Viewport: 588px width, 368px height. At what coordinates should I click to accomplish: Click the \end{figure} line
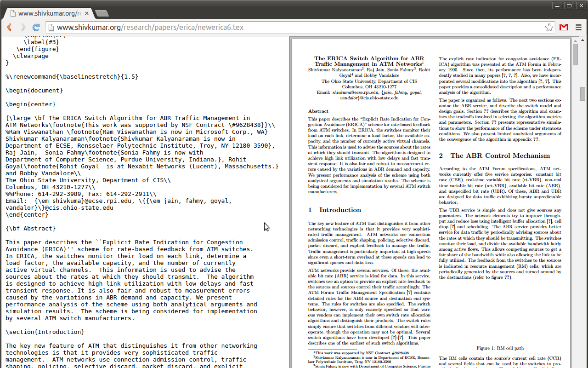(x=38, y=49)
